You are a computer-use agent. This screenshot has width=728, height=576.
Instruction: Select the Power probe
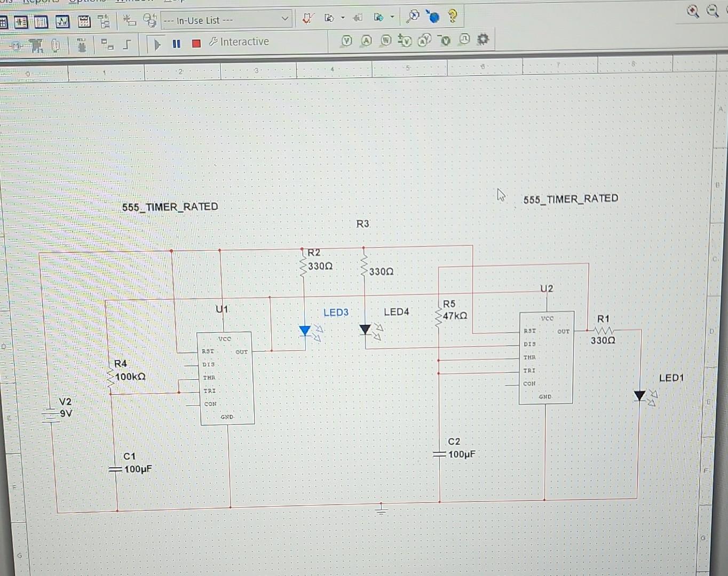[x=386, y=40]
